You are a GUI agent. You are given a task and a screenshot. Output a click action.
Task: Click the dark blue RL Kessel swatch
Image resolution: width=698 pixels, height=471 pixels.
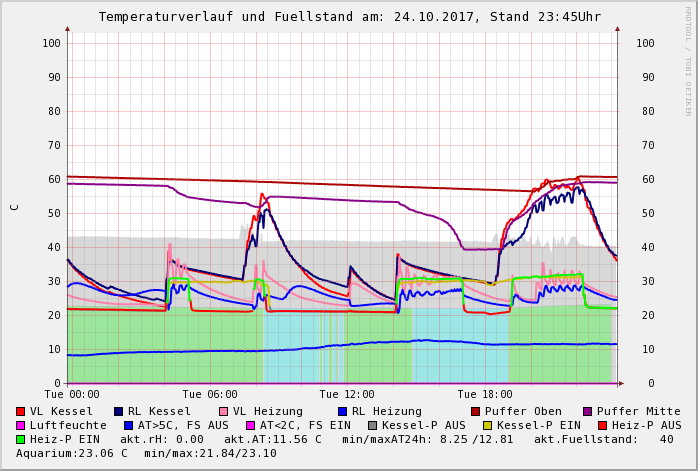(x=119, y=411)
